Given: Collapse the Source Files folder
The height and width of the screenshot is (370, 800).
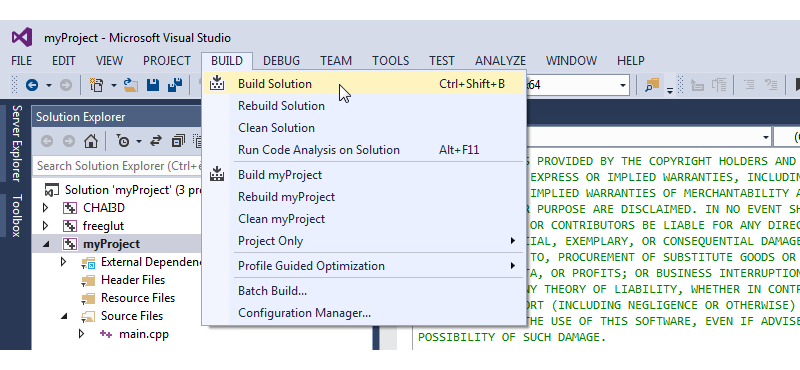Looking at the screenshot, I should click(64, 316).
